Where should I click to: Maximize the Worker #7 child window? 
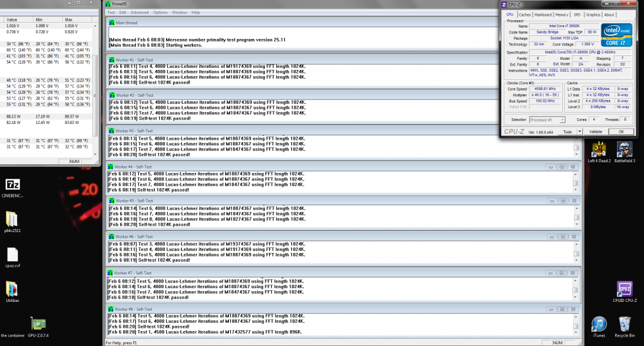(x=562, y=273)
